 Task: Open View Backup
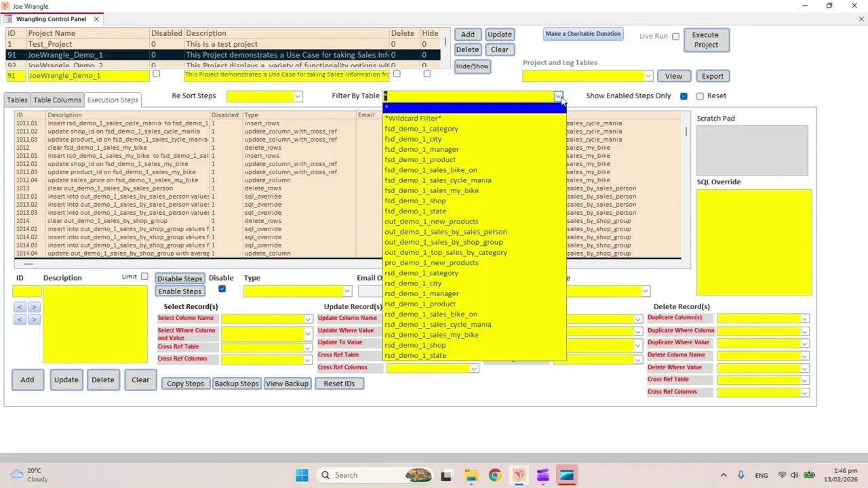click(287, 384)
